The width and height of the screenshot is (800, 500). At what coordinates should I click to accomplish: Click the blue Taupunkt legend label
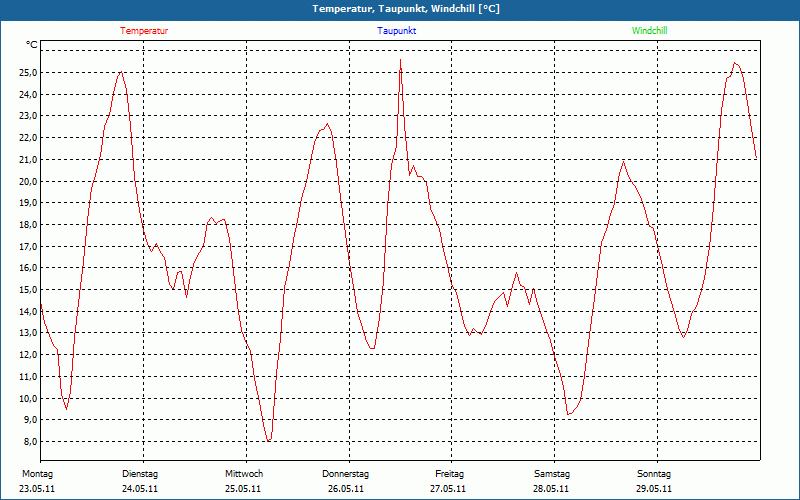[396, 31]
